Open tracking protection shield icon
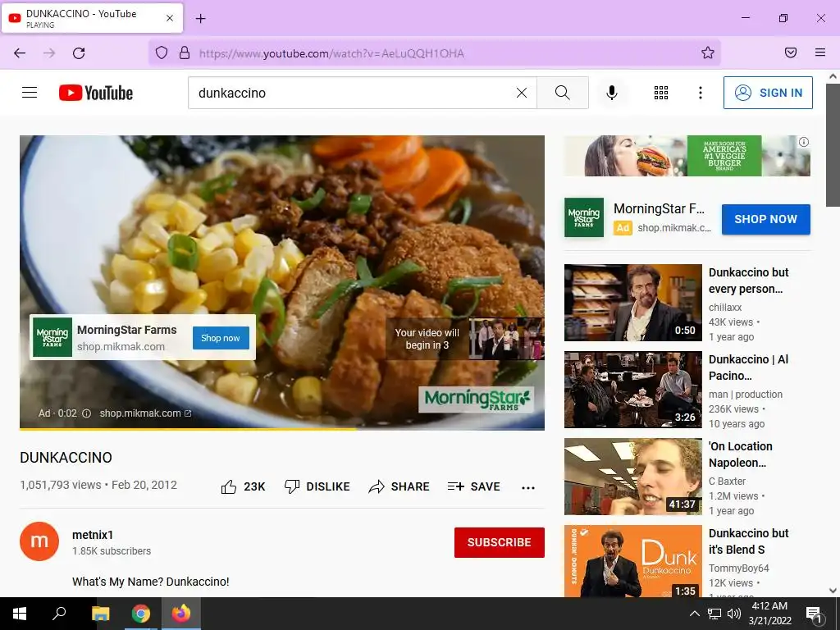This screenshot has height=630, width=840. (162, 52)
